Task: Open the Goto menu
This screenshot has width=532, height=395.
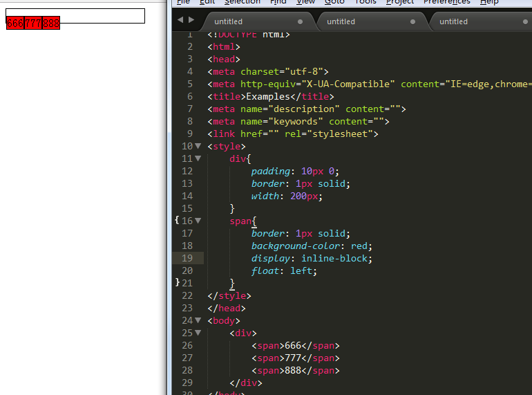Action: (x=334, y=2)
